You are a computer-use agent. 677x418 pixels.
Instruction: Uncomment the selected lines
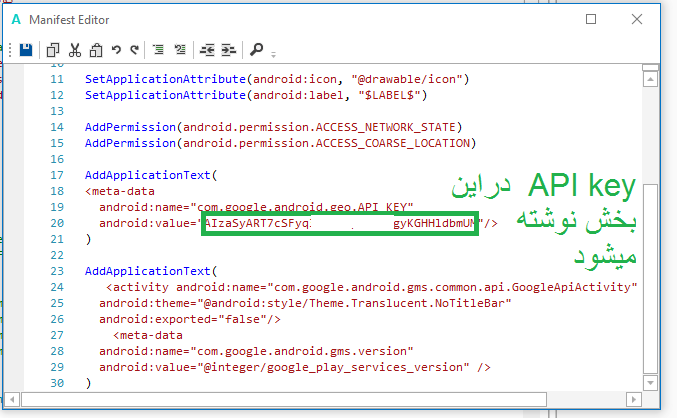[x=180, y=49]
